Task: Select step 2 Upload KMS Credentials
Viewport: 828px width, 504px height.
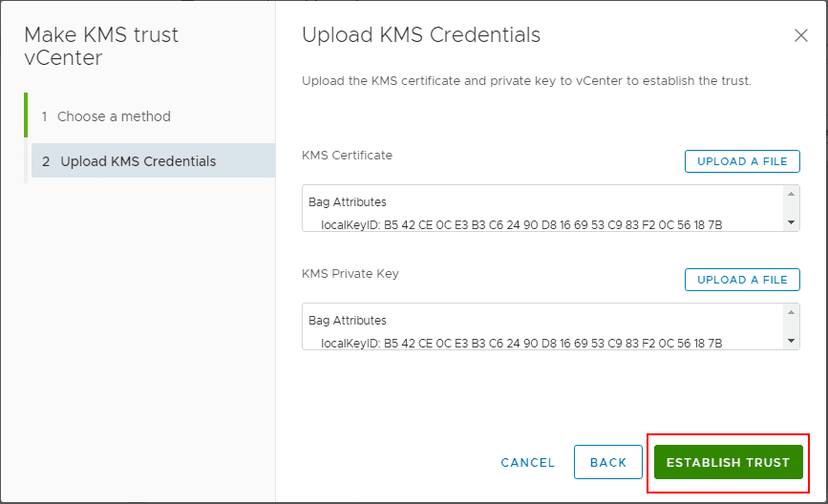Action: coord(138,161)
